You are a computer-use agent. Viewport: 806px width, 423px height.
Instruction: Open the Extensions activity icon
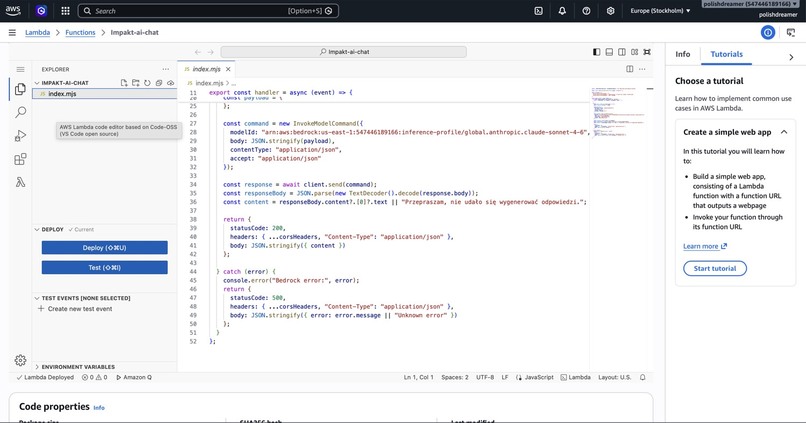point(20,159)
